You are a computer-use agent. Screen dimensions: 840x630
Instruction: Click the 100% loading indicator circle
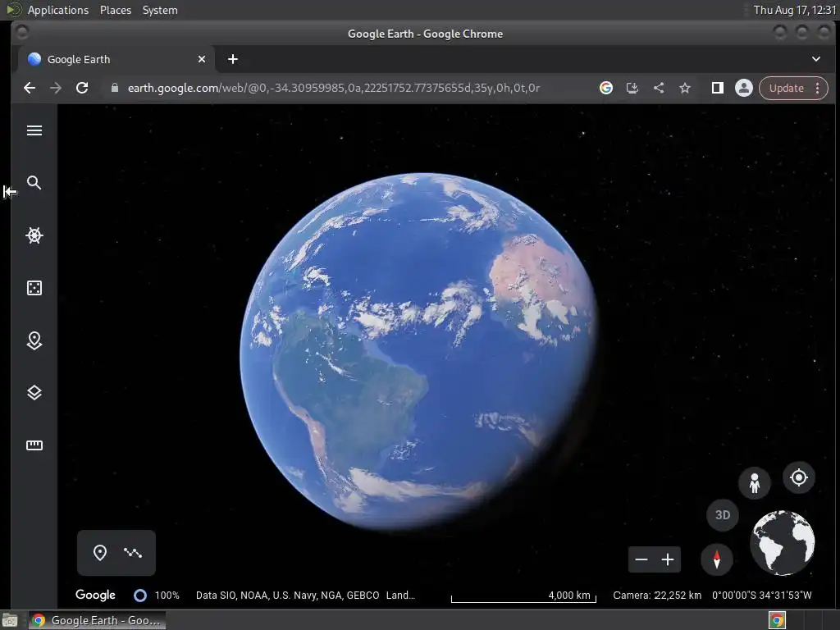coord(139,596)
